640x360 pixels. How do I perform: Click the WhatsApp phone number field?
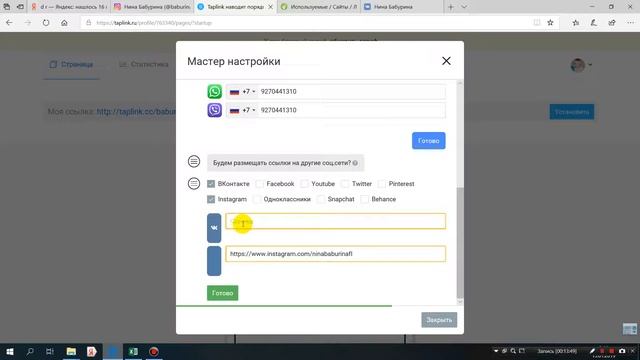(x=351, y=91)
